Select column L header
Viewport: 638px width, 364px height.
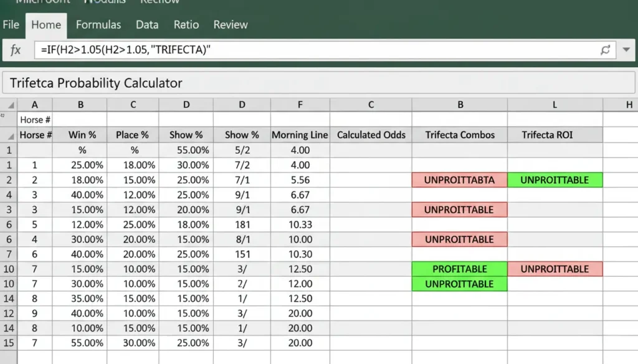[555, 105]
